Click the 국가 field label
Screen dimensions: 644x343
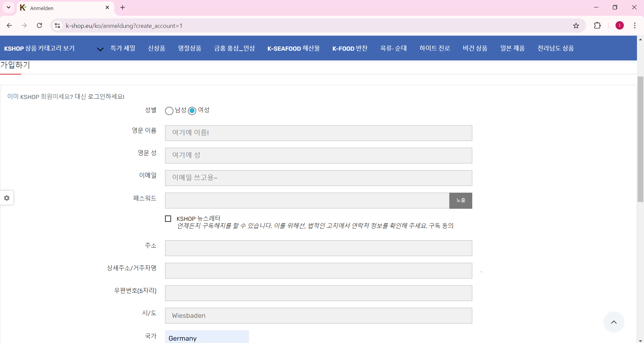[151, 336]
